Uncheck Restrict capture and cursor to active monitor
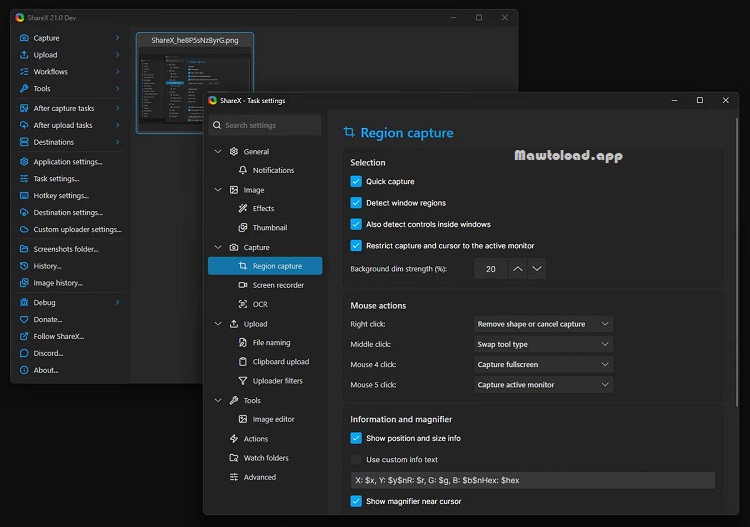750x527 pixels. tap(356, 245)
